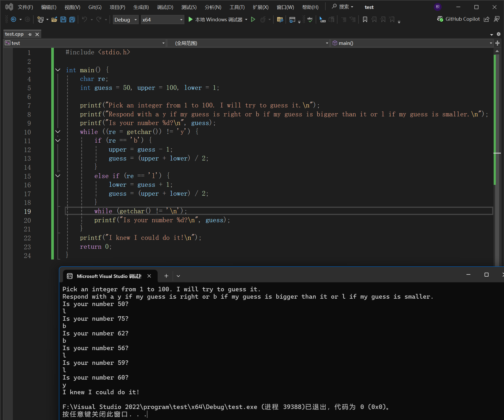Collapse the else if block outline
This screenshot has width=504, height=420.
tap(58, 176)
